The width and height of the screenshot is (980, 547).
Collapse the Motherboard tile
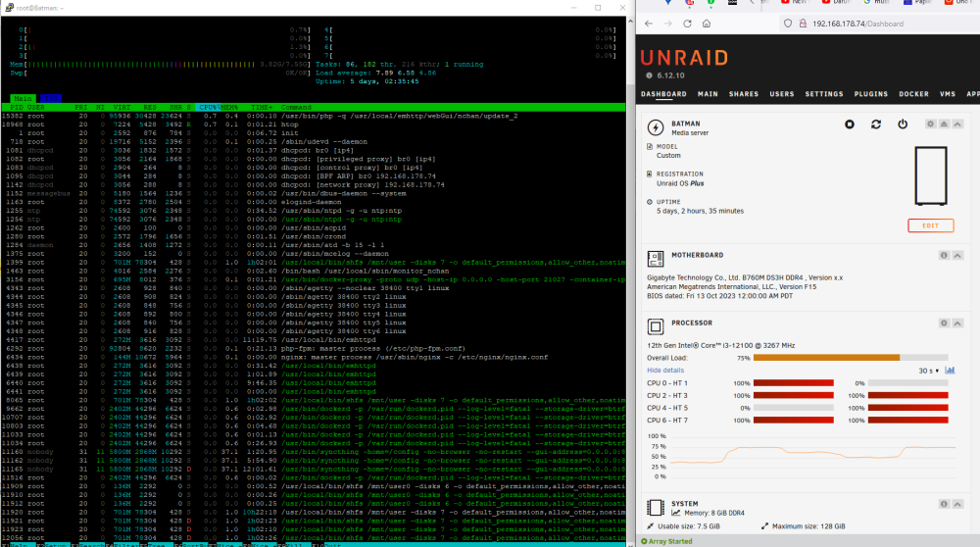pyautogui.click(x=957, y=255)
